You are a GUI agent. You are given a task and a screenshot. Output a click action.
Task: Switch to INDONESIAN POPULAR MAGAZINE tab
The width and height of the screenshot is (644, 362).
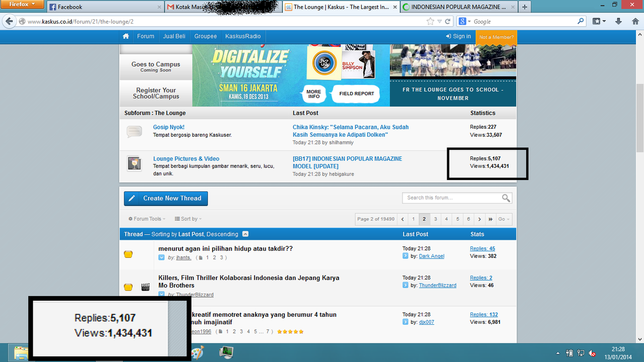(459, 7)
